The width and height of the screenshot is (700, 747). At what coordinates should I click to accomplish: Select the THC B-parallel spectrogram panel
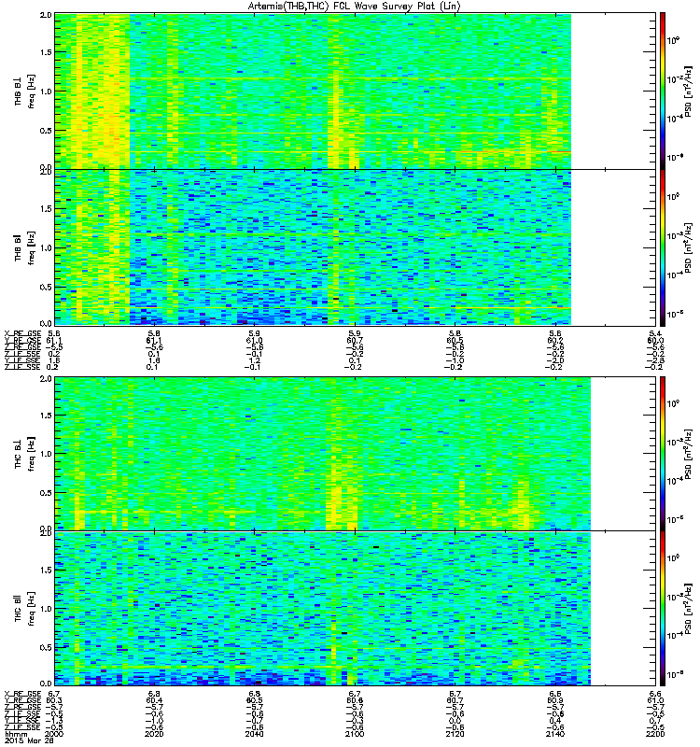(x=356, y=609)
